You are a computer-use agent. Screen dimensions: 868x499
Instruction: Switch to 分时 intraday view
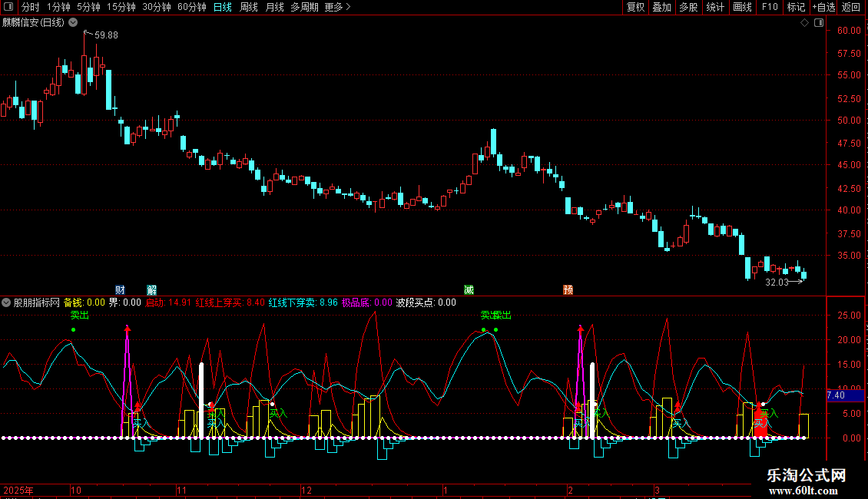click(x=30, y=7)
